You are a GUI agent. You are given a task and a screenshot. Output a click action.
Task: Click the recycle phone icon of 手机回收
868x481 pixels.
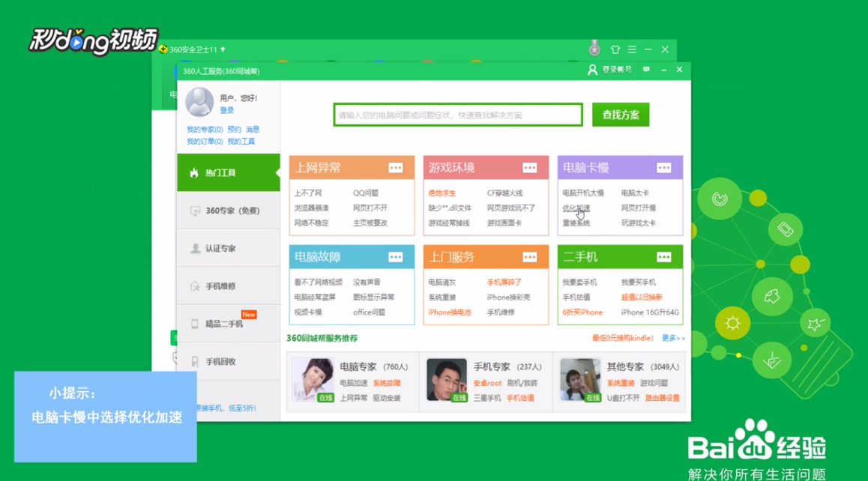(x=195, y=361)
